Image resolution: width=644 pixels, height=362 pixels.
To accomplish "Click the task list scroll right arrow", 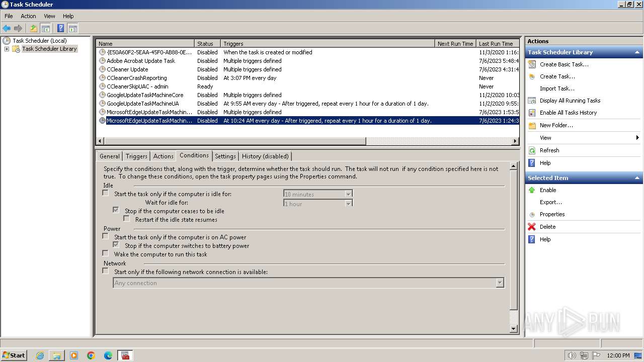I will [x=515, y=141].
